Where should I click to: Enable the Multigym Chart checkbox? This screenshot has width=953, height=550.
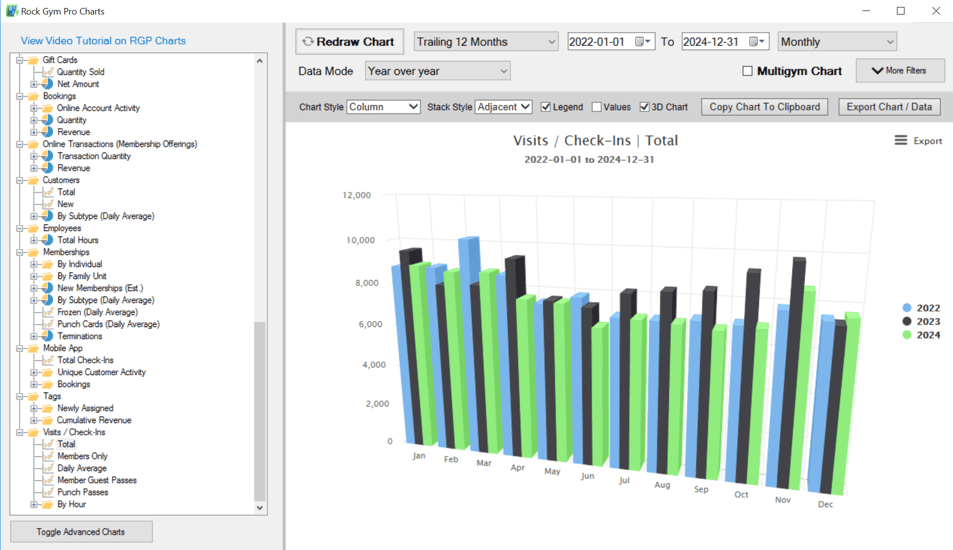click(747, 71)
